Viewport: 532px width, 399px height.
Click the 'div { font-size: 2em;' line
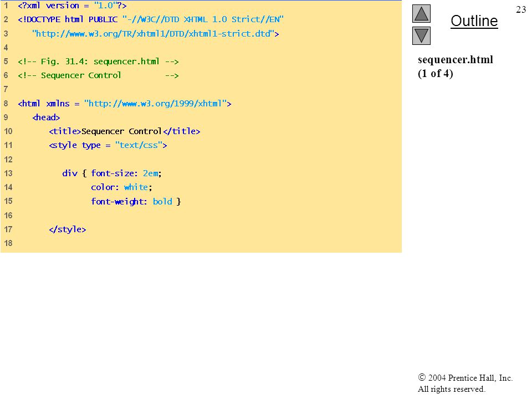(x=112, y=173)
